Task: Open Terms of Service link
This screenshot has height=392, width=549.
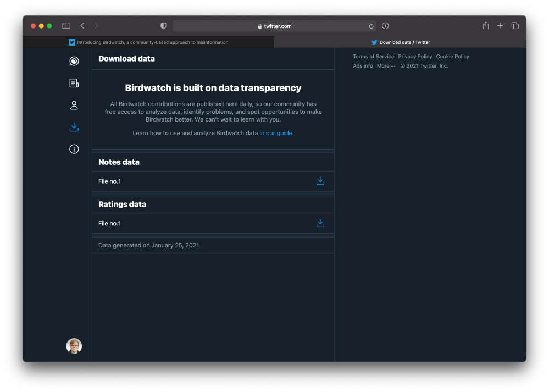Action: click(x=373, y=57)
